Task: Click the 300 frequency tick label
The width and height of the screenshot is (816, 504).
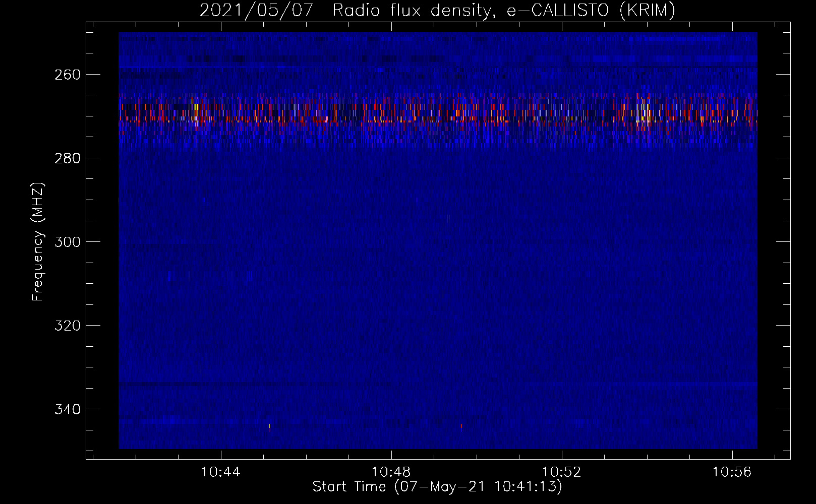Action: pos(68,242)
